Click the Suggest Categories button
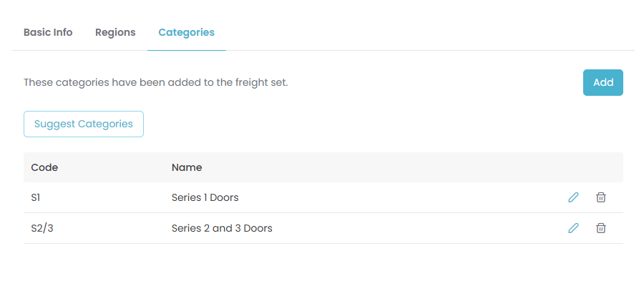 click(84, 124)
